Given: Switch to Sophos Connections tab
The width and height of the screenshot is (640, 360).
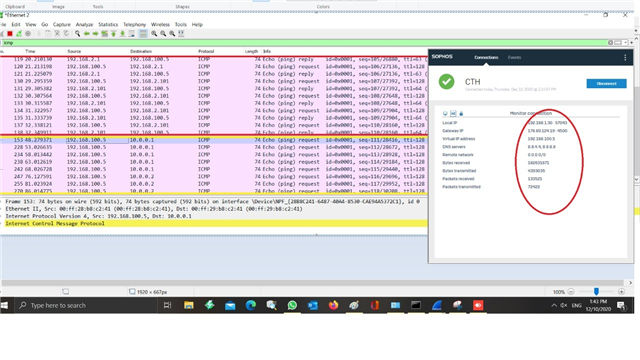Looking at the screenshot, I should click(x=486, y=58).
